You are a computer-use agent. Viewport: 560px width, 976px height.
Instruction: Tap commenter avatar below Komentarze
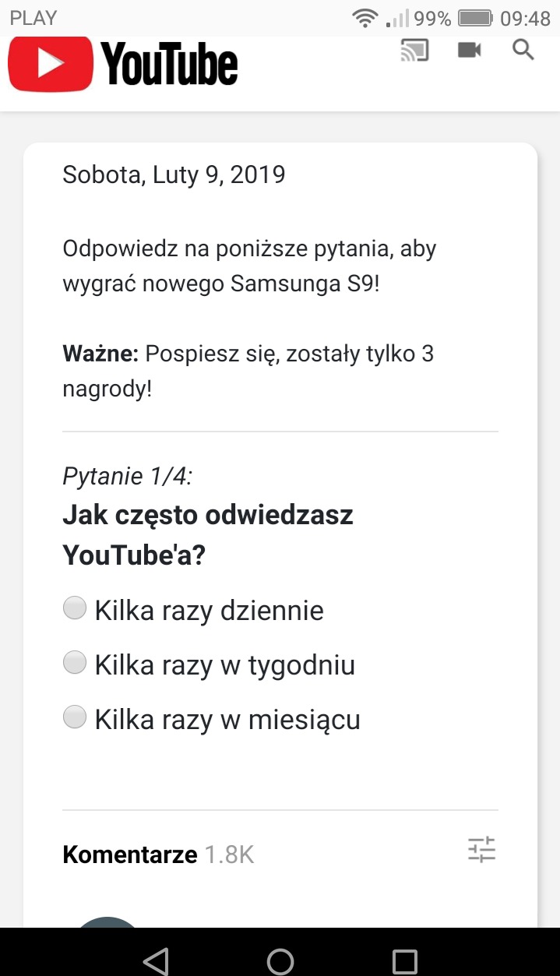click(x=107, y=922)
